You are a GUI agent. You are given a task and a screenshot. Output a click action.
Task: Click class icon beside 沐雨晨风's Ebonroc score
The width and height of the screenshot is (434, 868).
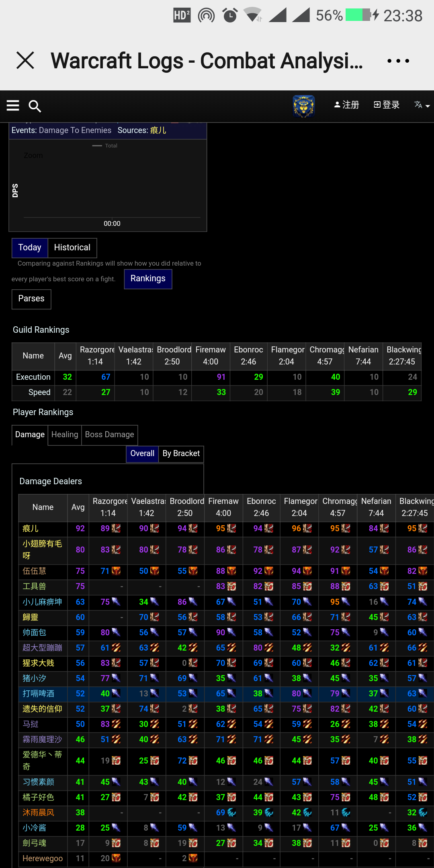(x=269, y=813)
